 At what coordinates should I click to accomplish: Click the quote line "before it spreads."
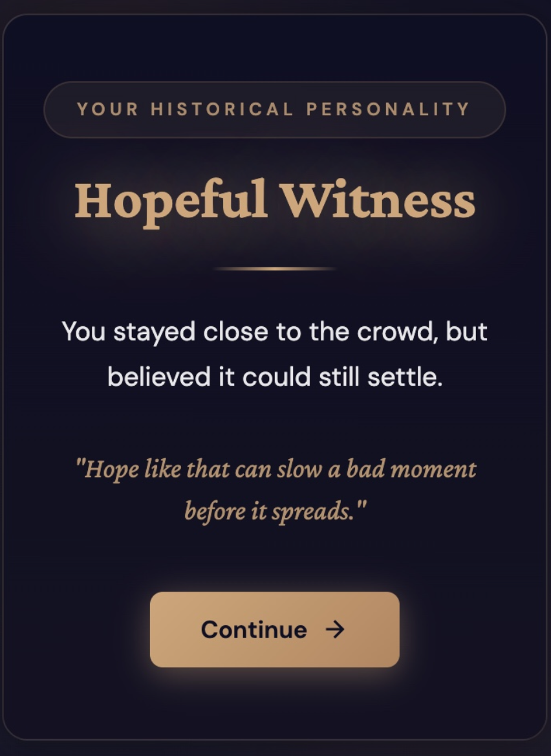click(275, 511)
